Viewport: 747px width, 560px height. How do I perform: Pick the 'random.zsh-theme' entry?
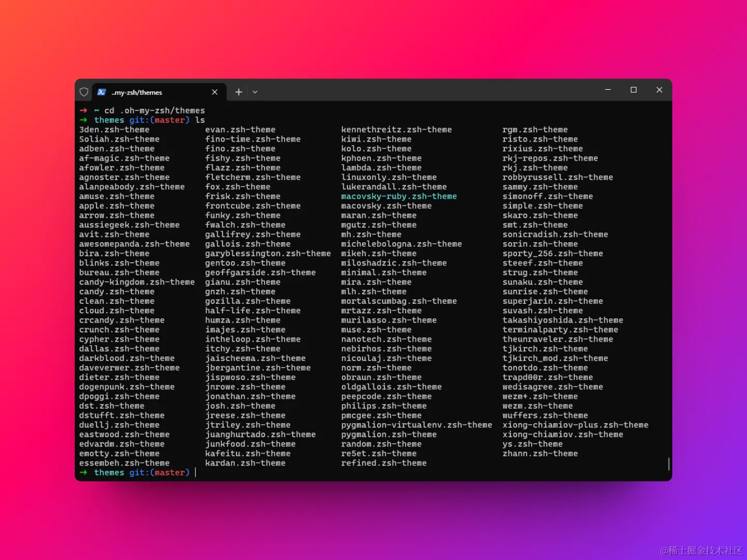pos(381,444)
